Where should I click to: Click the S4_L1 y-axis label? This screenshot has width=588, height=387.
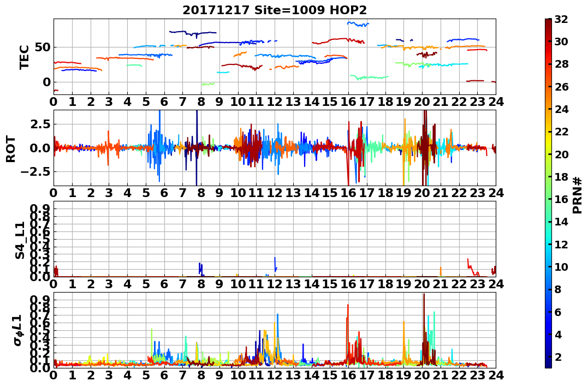(x=20, y=240)
